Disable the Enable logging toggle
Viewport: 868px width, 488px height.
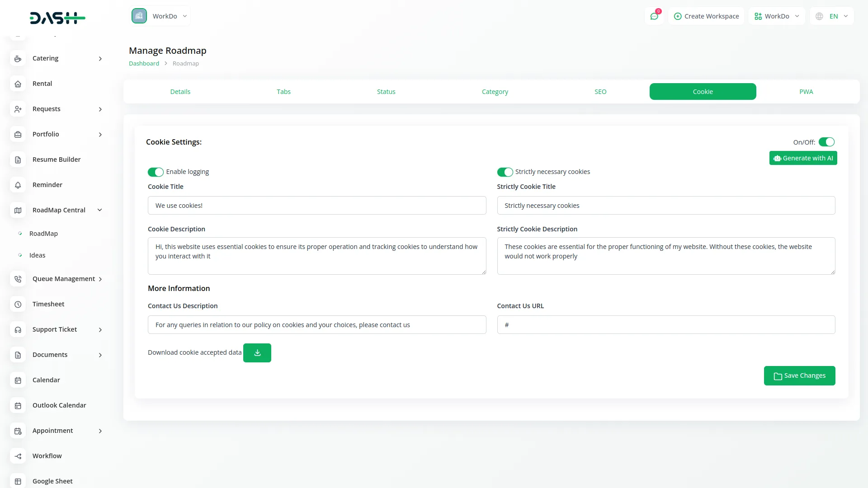156,172
